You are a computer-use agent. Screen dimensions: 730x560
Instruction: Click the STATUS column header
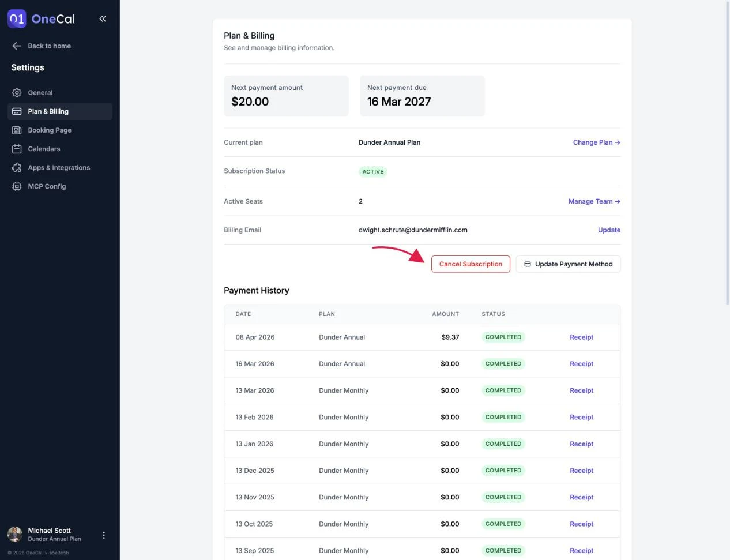coord(493,314)
